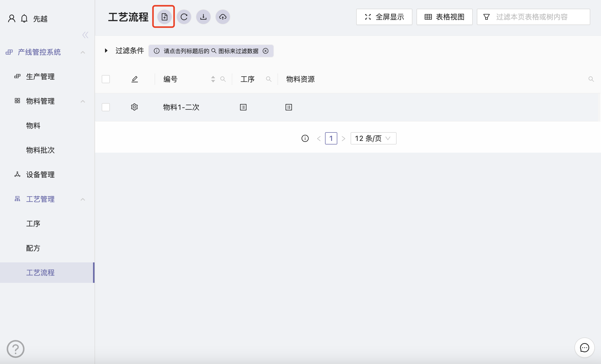Click search icon in 编号 column
This screenshot has width=601, height=364.
pos(223,79)
